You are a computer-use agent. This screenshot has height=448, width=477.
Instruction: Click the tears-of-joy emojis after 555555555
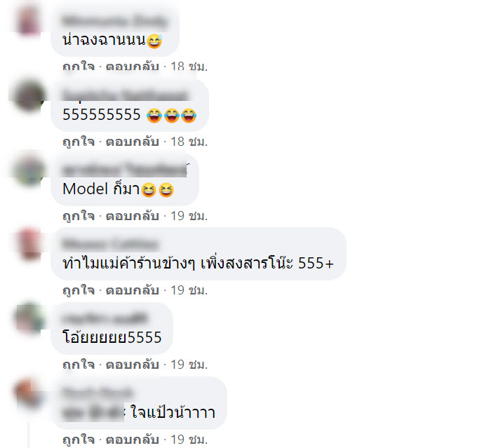171,116
